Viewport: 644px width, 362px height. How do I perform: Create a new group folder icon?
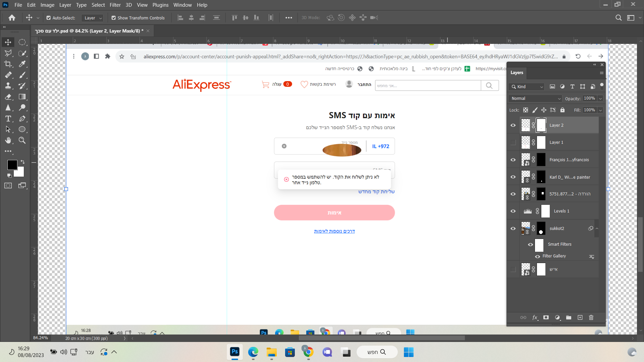pos(569,317)
